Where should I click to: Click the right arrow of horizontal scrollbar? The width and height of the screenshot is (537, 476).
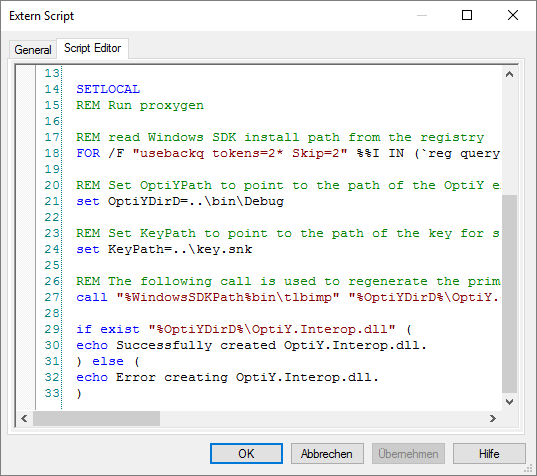[492, 418]
